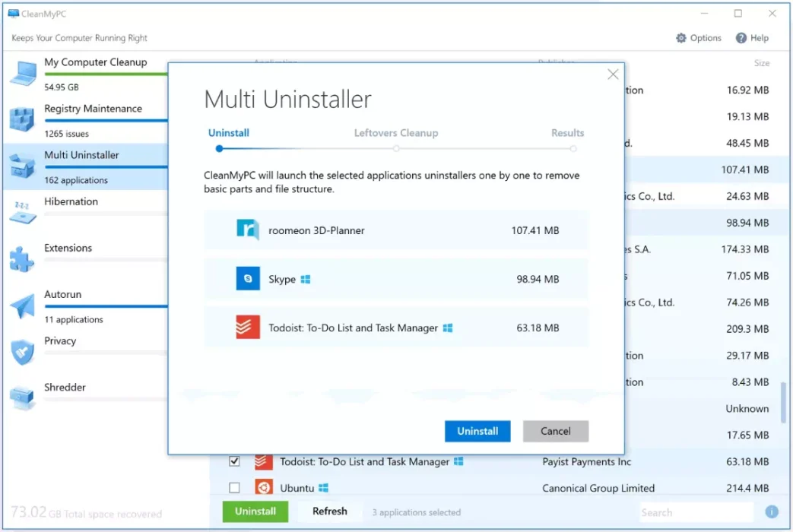793x532 pixels.
Task: Click the Search input field
Action: [x=696, y=512]
